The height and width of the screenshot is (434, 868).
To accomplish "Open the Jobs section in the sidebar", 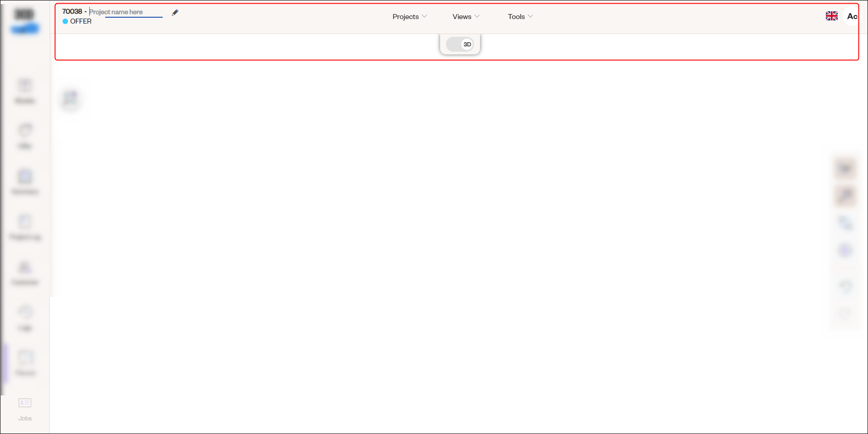I will coord(25,409).
